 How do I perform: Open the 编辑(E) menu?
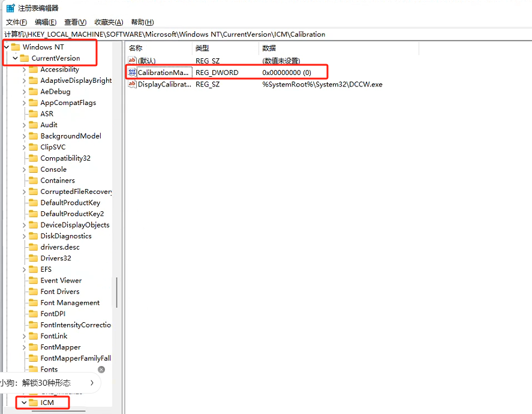pos(46,22)
